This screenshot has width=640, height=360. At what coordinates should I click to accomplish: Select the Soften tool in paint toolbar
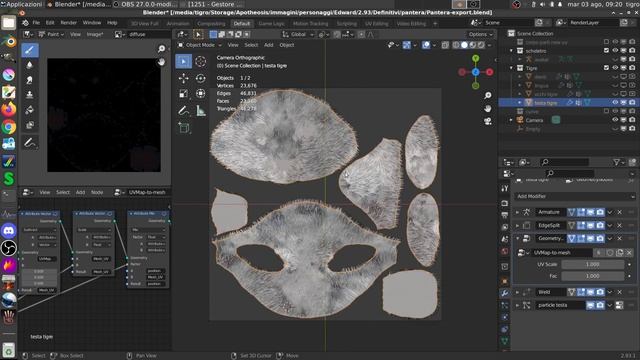(x=29, y=65)
